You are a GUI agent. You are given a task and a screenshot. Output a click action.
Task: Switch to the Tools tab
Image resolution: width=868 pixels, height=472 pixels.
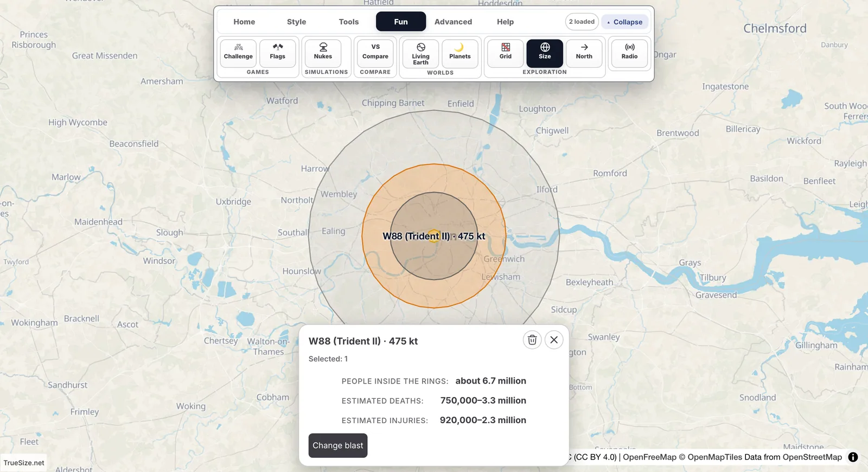349,22
